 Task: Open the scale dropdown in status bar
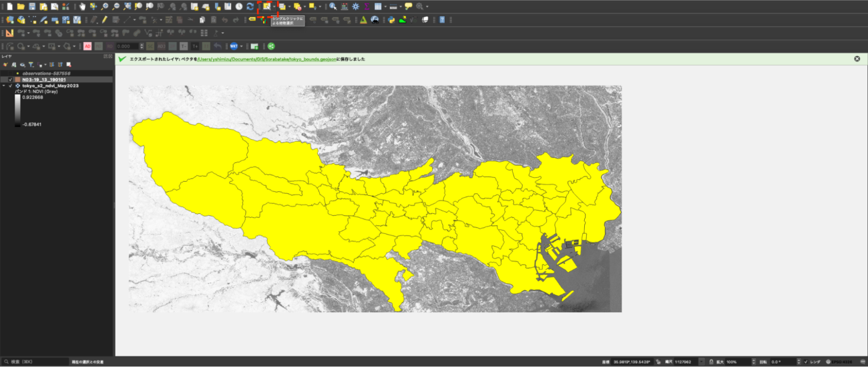pyautogui.click(x=701, y=362)
